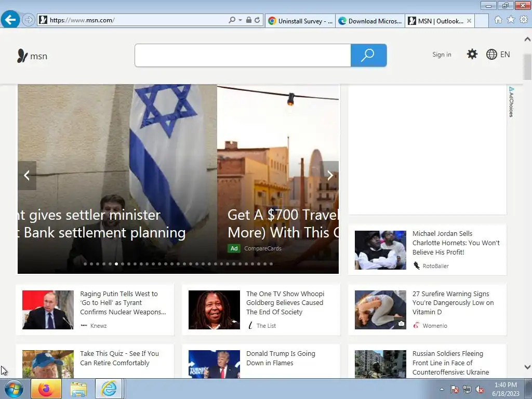Click the blue search magnifier button
The height and width of the screenshot is (399, 532).
[368, 55]
